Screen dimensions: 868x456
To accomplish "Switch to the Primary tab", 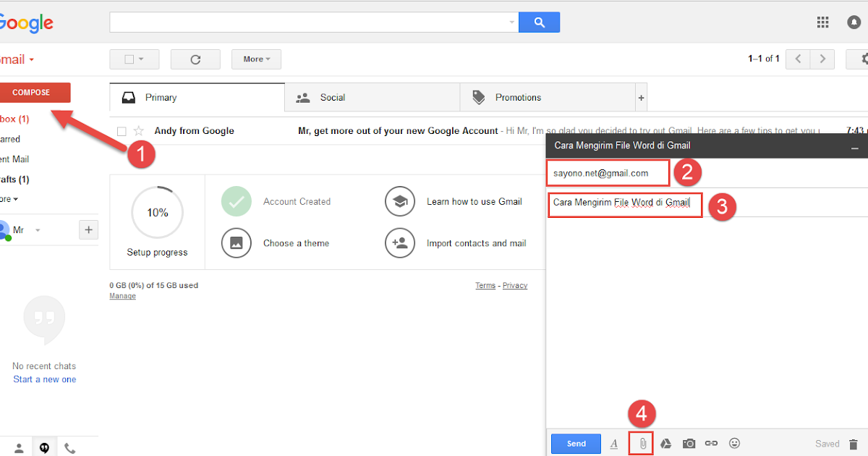I will pyautogui.click(x=197, y=98).
